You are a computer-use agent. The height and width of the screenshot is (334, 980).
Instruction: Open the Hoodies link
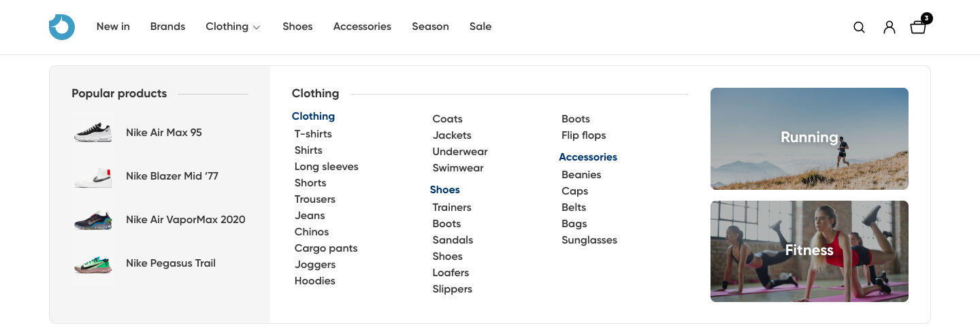point(314,281)
